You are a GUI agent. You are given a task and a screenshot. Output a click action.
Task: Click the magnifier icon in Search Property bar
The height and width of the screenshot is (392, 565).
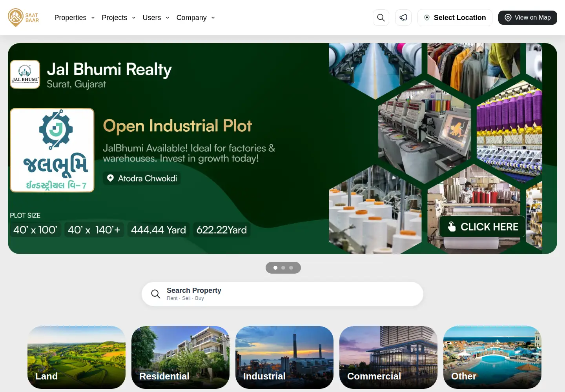[156, 294]
